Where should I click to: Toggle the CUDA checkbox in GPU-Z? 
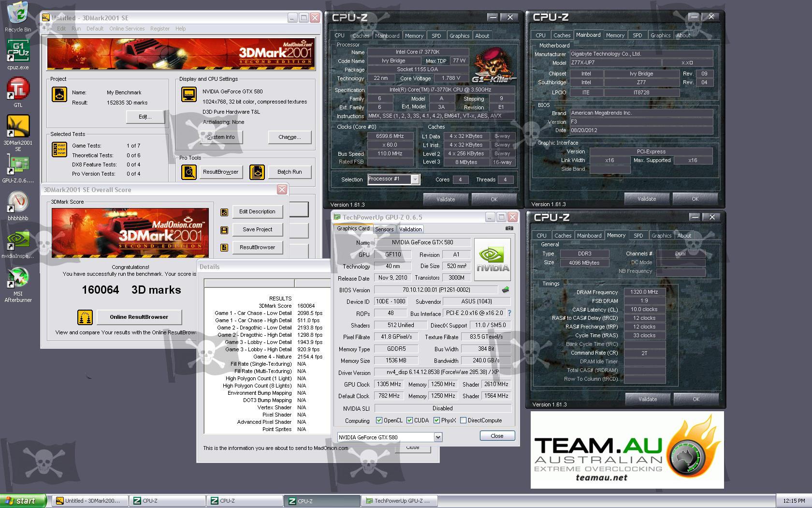[410, 420]
